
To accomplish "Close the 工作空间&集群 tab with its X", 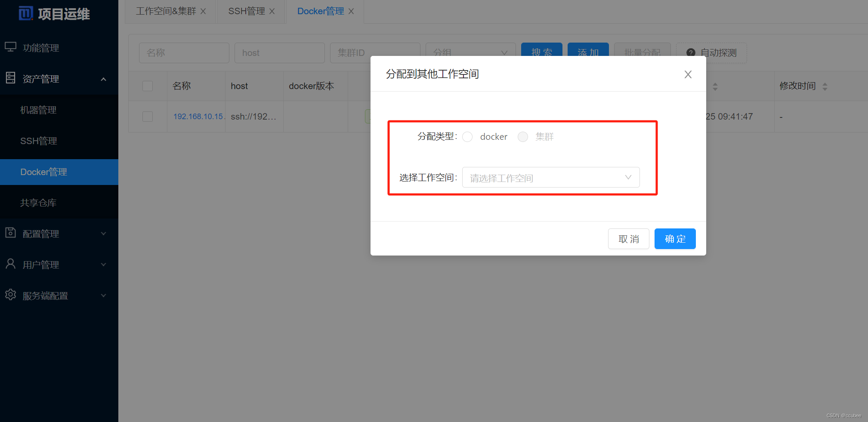I will pyautogui.click(x=203, y=11).
